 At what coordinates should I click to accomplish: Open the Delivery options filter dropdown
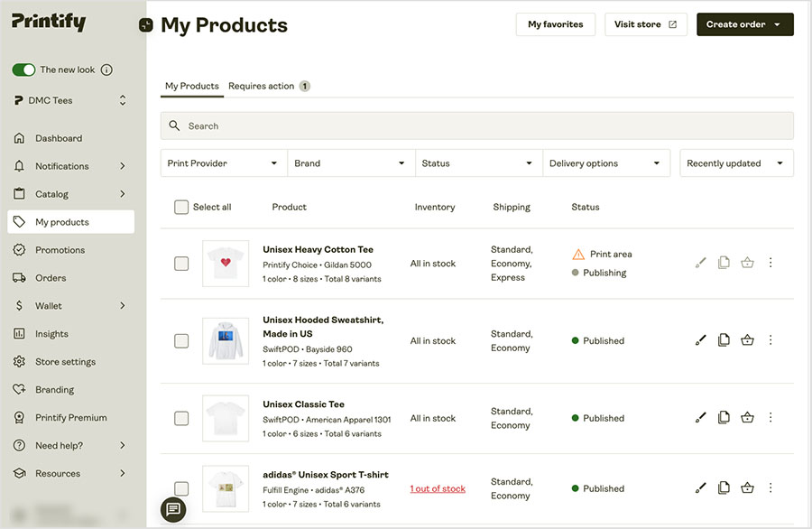606,163
